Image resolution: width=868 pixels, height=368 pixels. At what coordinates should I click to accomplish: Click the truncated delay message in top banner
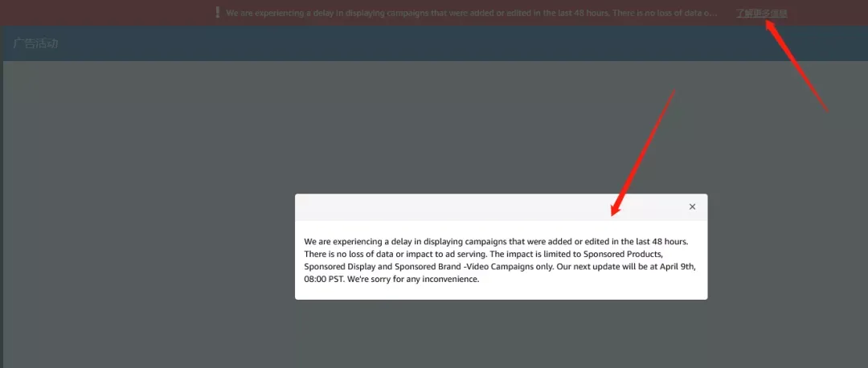472,13
